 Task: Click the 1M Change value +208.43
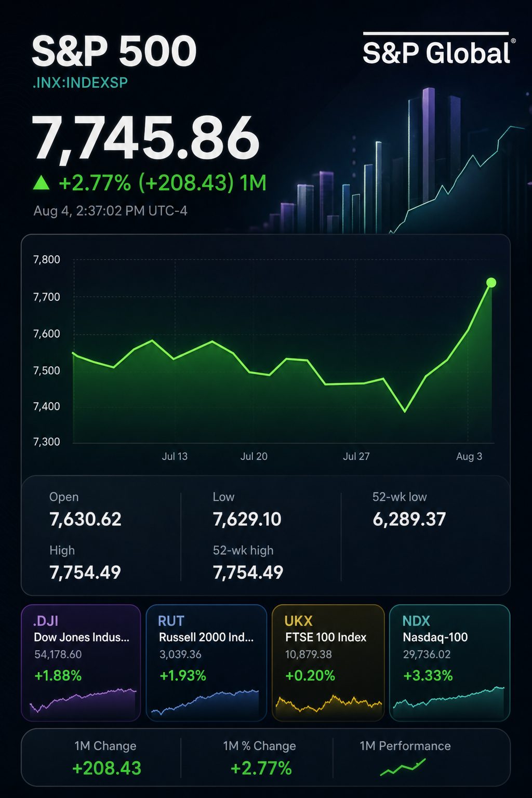(x=107, y=768)
